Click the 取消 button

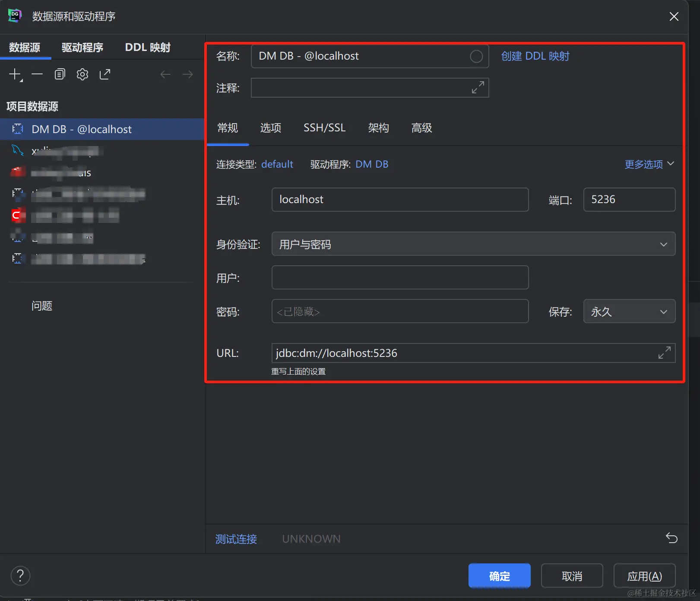572,576
